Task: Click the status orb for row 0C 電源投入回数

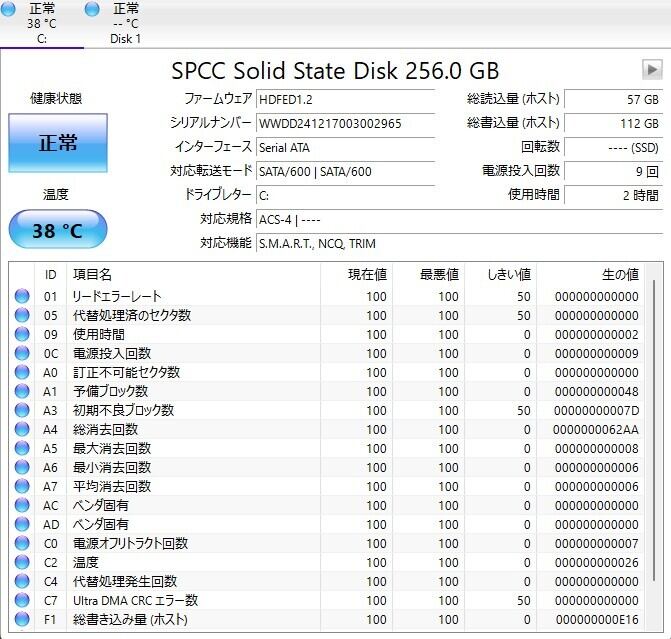Action: [x=22, y=353]
